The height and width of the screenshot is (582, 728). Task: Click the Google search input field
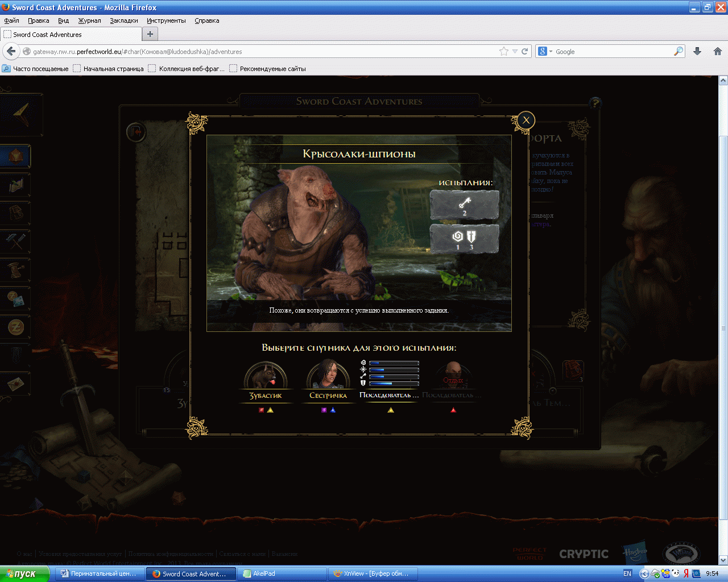(x=613, y=51)
